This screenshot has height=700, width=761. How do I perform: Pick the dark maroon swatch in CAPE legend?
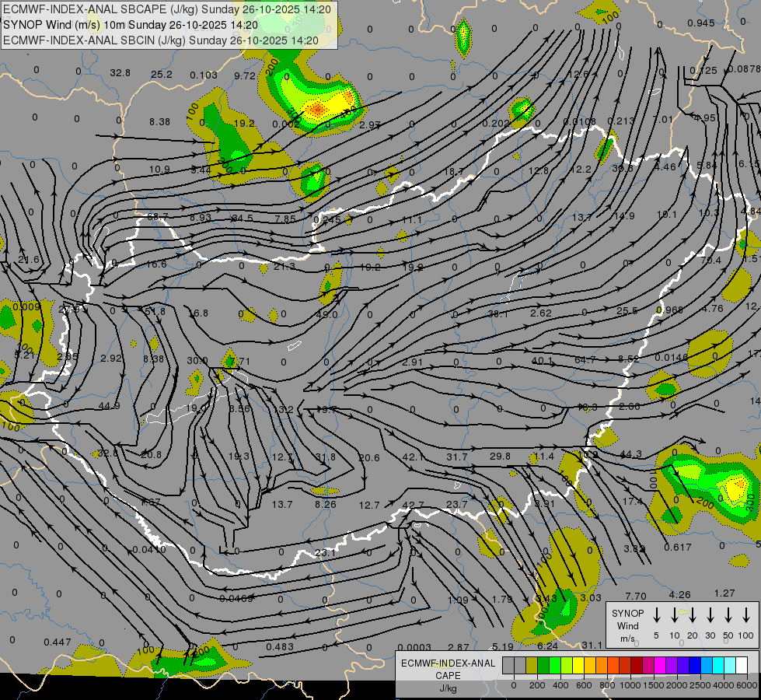[x=637, y=665]
